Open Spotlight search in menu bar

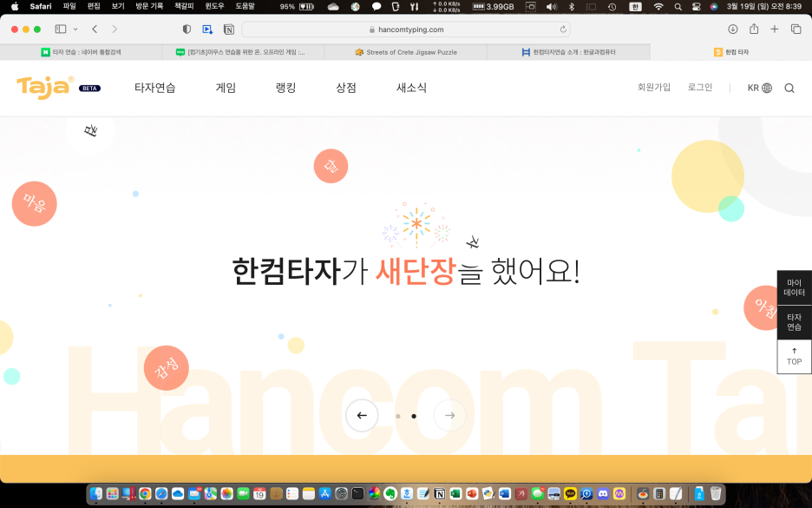tap(678, 7)
